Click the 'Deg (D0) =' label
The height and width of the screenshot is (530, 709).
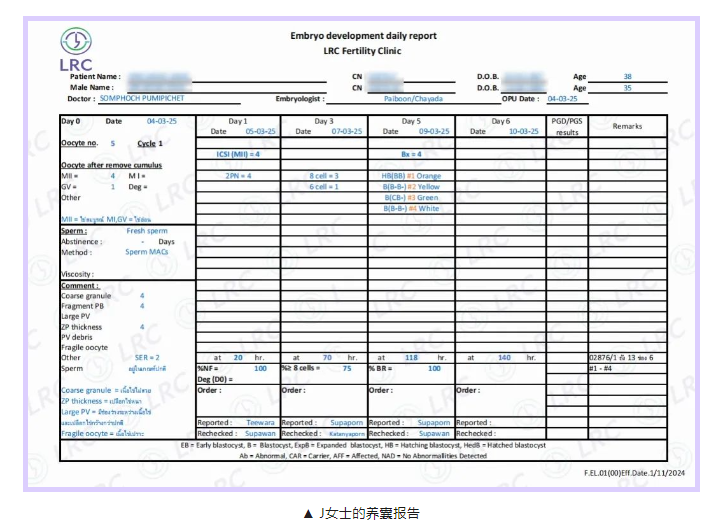click(215, 379)
